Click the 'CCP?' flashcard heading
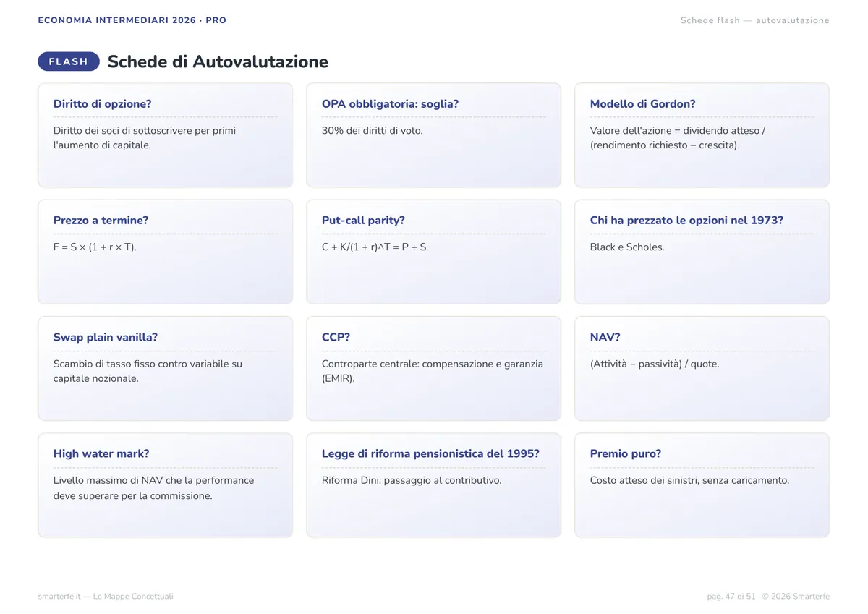The width and height of the screenshot is (868, 614). (x=336, y=337)
